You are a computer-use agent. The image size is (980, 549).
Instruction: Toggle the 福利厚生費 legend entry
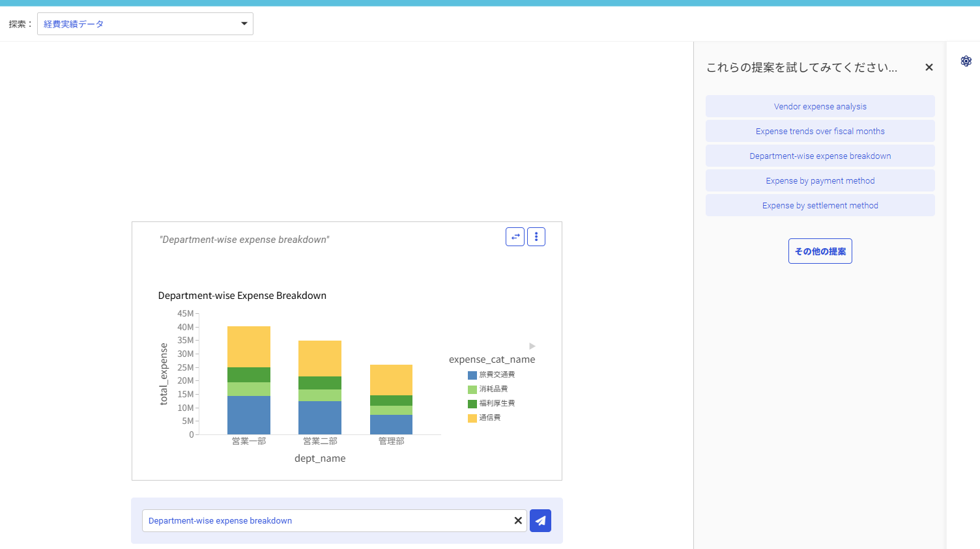[491, 403]
